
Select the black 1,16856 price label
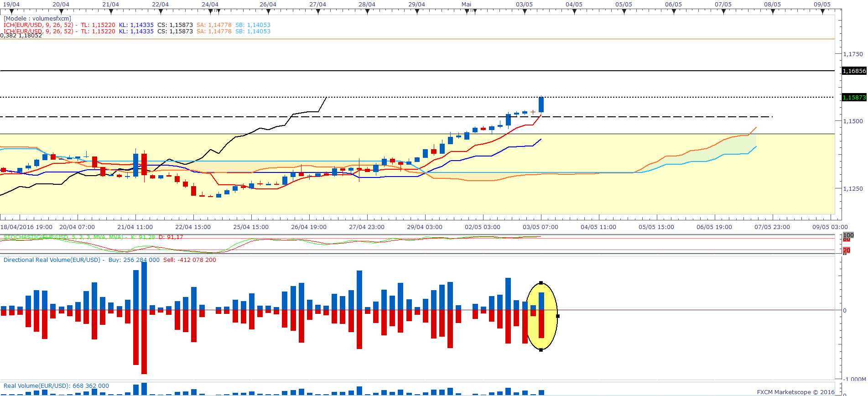pyautogui.click(x=854, y=71)
